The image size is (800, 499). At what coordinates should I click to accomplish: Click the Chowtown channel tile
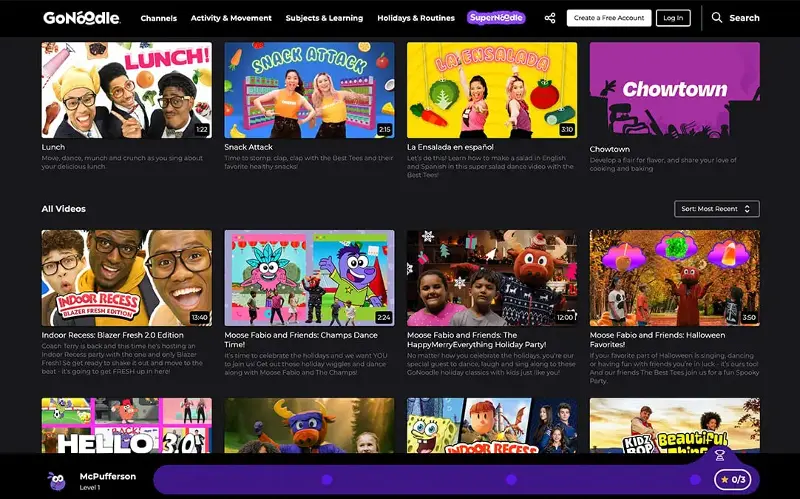point(674,90)
